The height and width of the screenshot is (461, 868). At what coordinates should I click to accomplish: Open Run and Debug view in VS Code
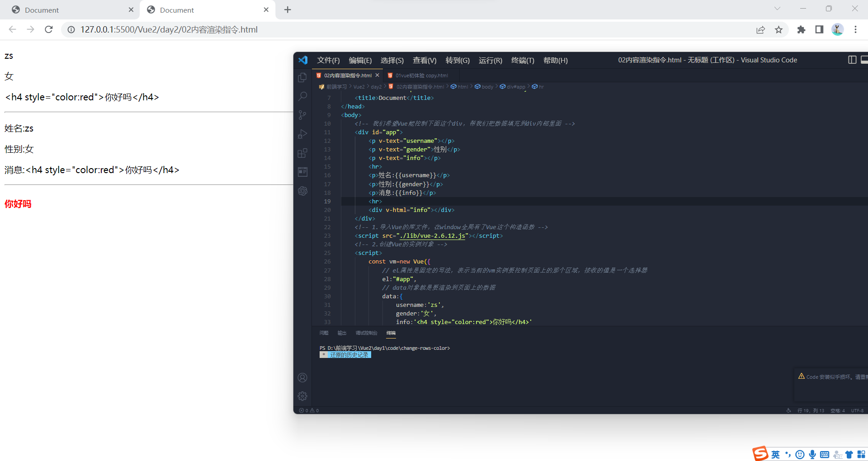(302, 134)
